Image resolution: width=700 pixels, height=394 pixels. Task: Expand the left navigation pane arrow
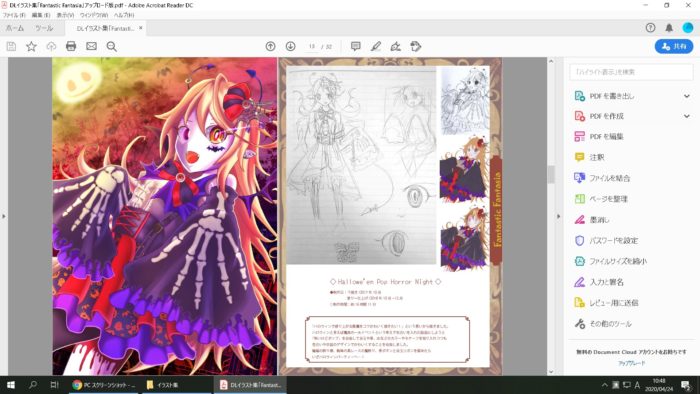(4, 216)
